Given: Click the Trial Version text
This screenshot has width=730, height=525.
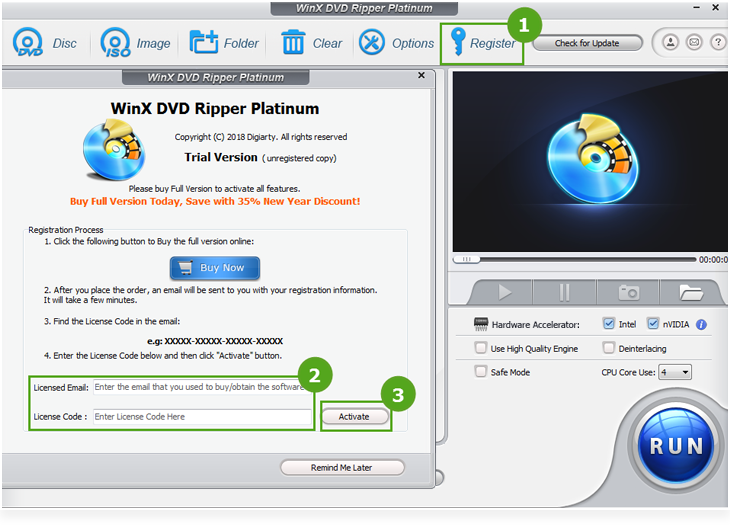Looking at the screenshot, I should coord(221,157).
